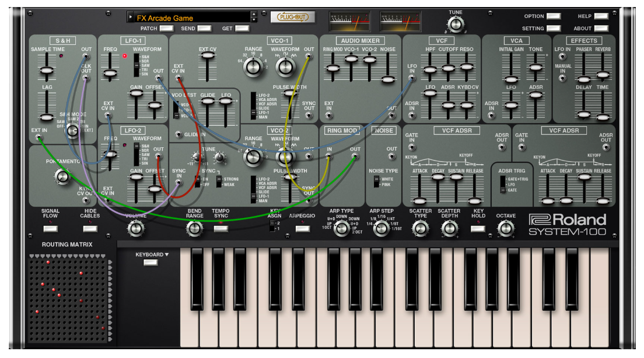Click the VOLUME knob
Screen dimensions: 644x358
click(x=136, y=228)
